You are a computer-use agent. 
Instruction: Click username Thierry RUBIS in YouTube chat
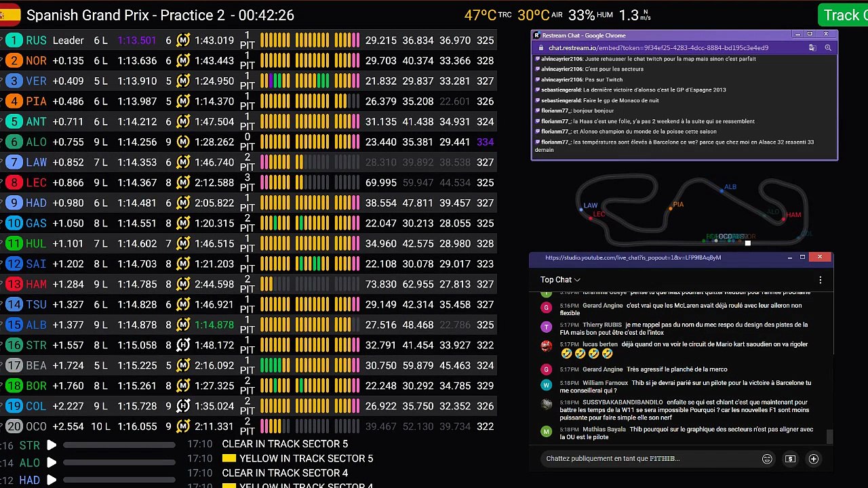(x=603, y=325)
